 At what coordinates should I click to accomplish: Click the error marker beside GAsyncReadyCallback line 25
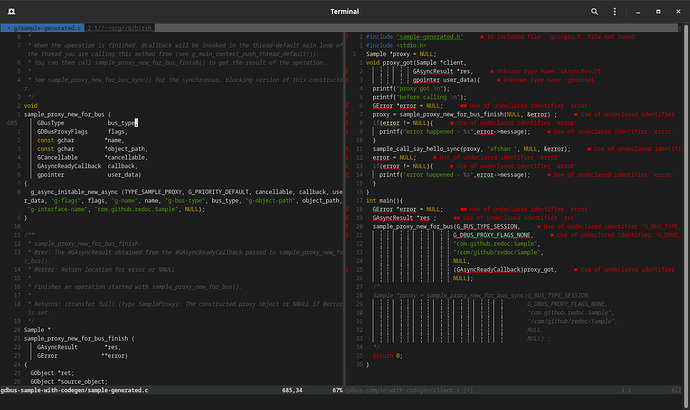point(348,269)
